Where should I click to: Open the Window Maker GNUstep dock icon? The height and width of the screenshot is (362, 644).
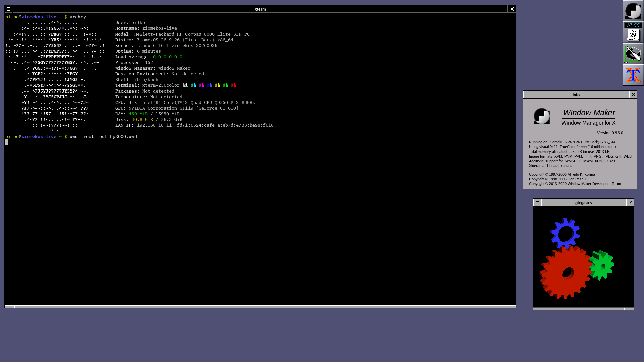pyautogui.click(x=633, y=11)
